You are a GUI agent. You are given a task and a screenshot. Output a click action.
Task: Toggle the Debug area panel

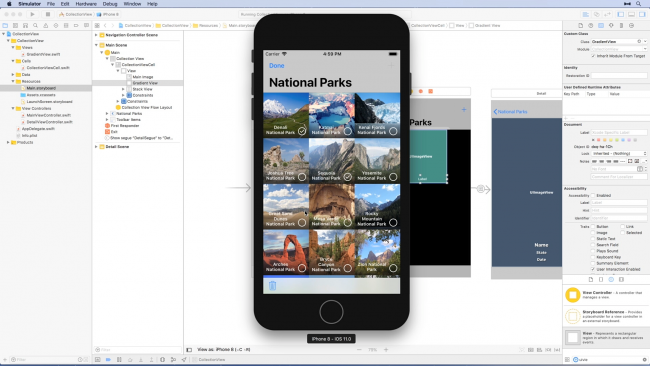[x=631, y=15]
